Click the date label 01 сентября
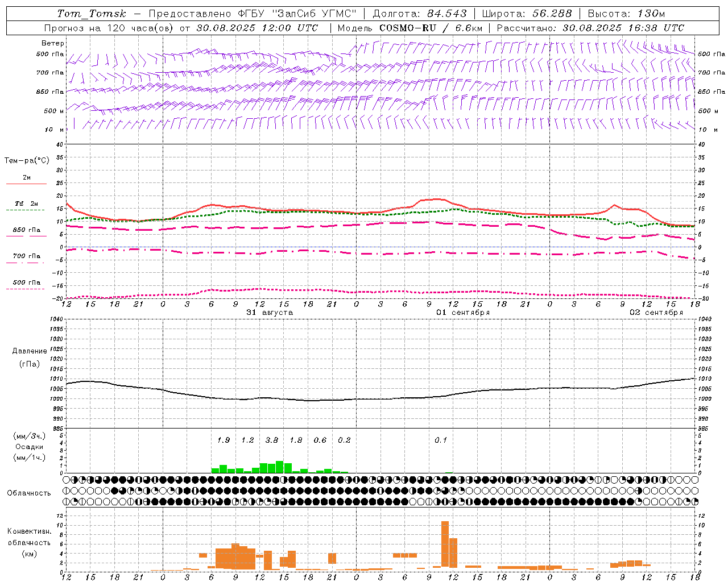Screen dimensions: 728x582 (463, 313)
